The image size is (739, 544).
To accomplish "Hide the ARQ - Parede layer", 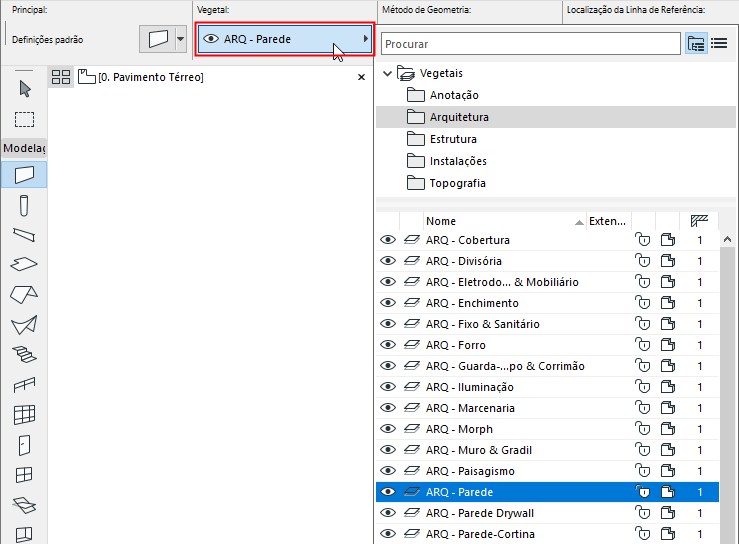I will 388,492.
